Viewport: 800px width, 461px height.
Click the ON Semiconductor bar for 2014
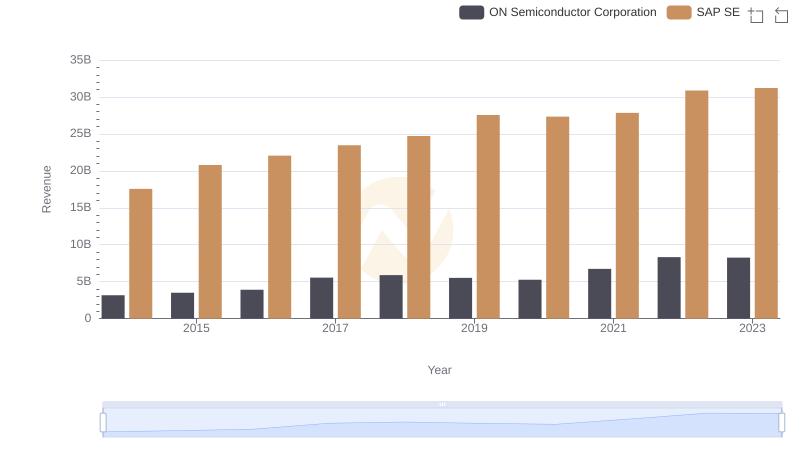pos(113,306)
